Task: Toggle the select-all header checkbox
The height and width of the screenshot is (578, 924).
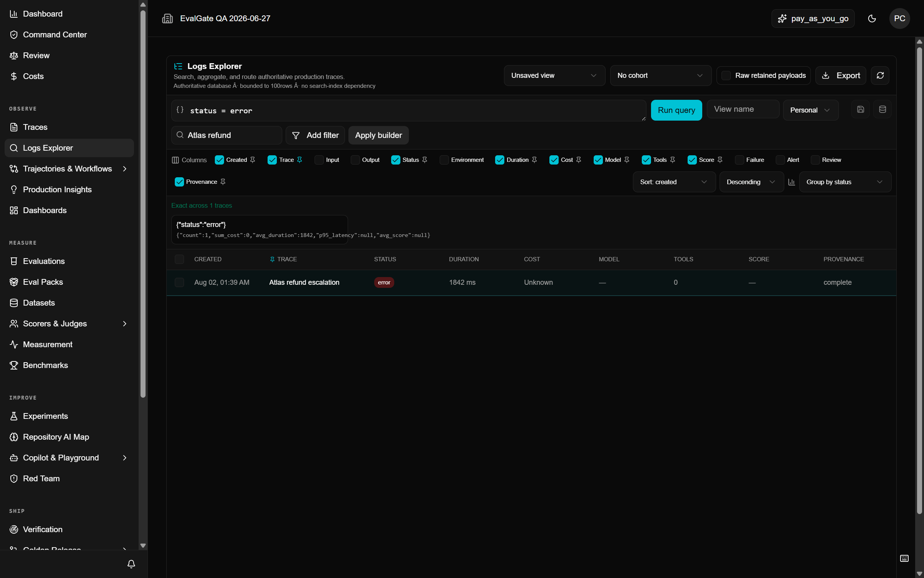Action: pyautogui.click(x=179, y=259)
